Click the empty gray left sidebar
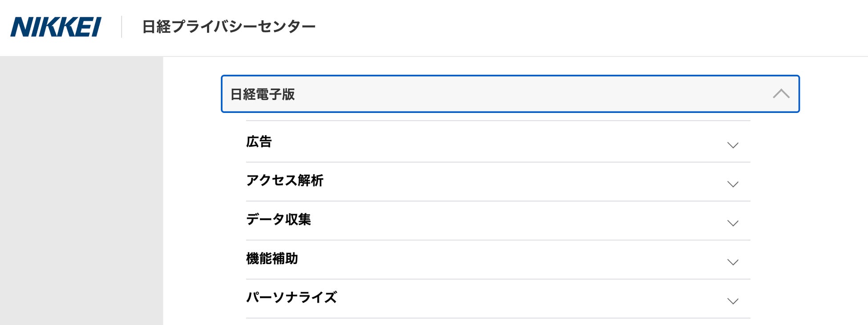 pos(81,191)
